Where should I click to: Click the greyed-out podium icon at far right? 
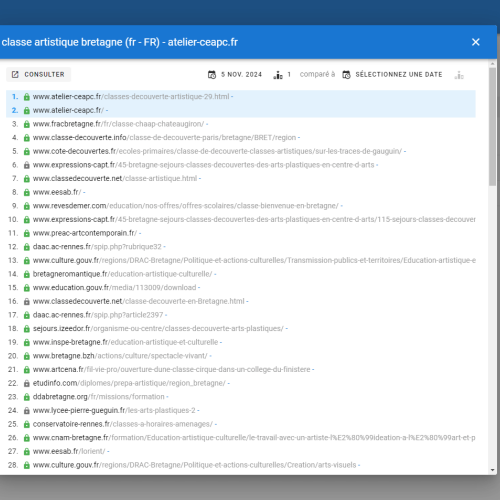click(x=459, y=75)
